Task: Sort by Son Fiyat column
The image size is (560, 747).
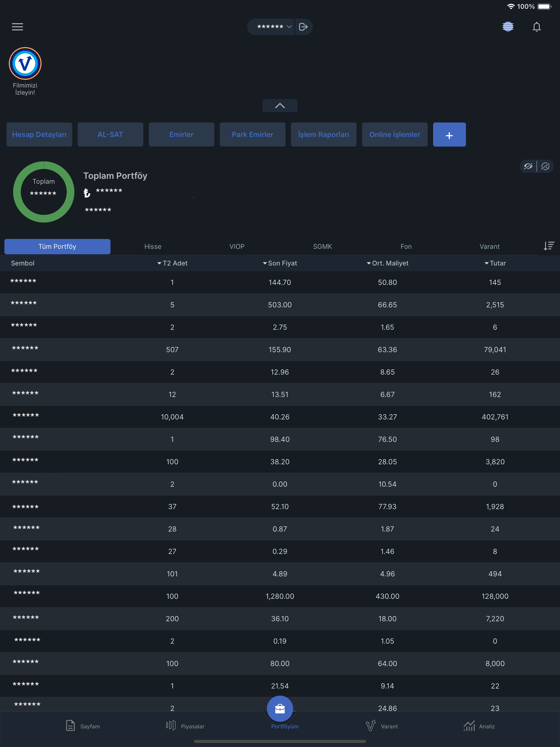Action: click(x=280, y=263)
